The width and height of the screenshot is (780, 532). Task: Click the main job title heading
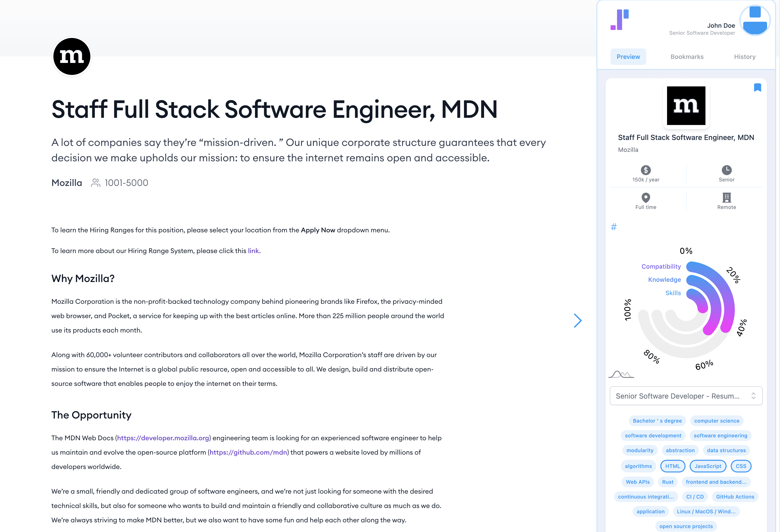point(274,110)
